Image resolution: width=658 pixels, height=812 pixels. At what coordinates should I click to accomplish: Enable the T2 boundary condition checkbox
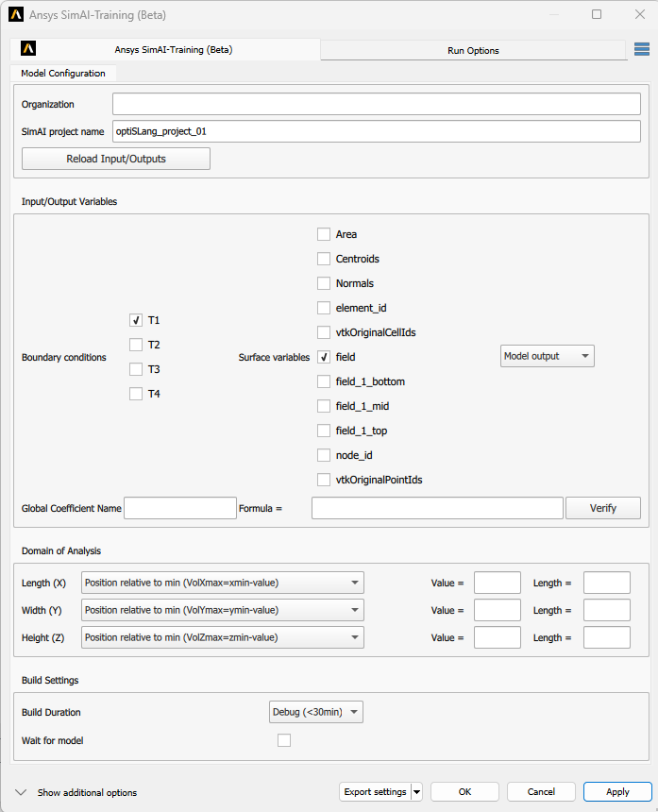click(136, 345)
